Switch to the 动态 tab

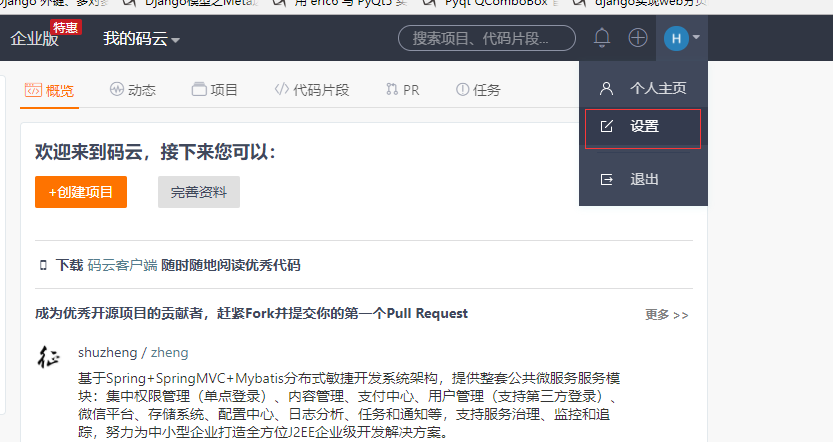pos(133,90)
